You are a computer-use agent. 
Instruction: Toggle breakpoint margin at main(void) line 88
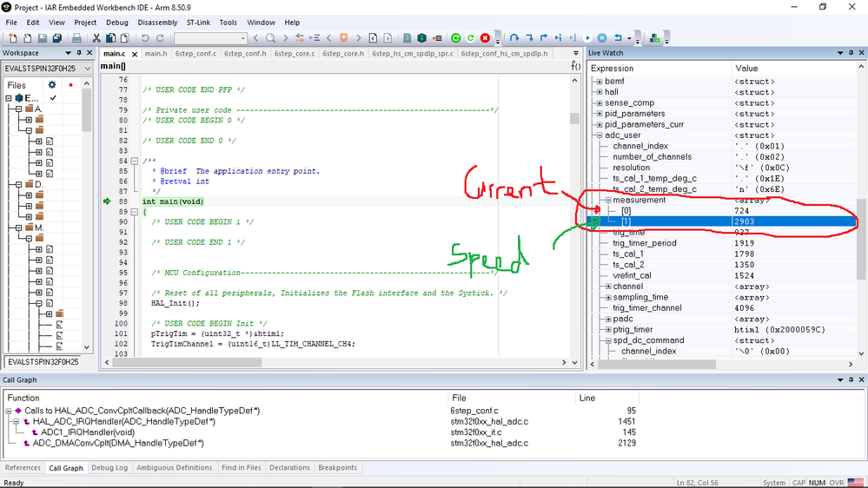(x=108, y=201)
